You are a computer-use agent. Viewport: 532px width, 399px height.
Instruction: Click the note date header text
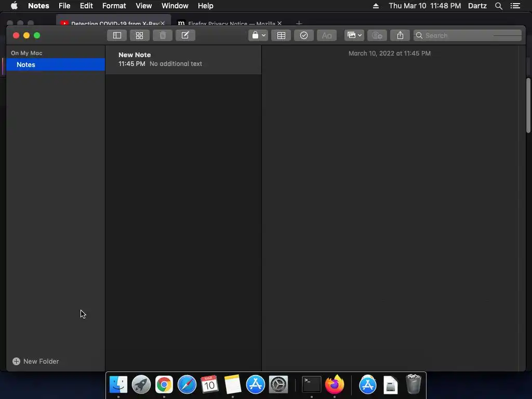390,54
